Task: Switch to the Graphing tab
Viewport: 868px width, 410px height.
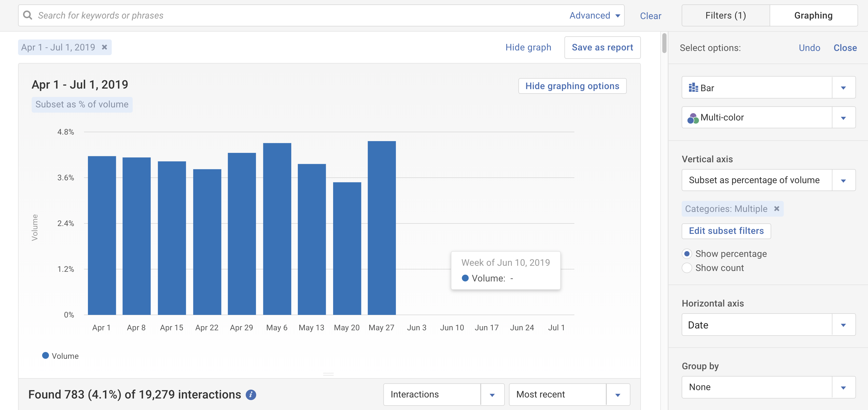Action: 813,15
